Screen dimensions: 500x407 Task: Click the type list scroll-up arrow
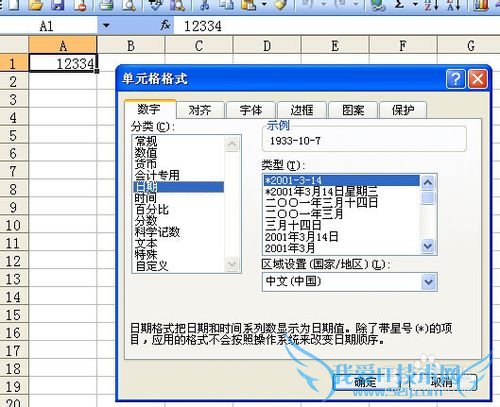[428, 182]
